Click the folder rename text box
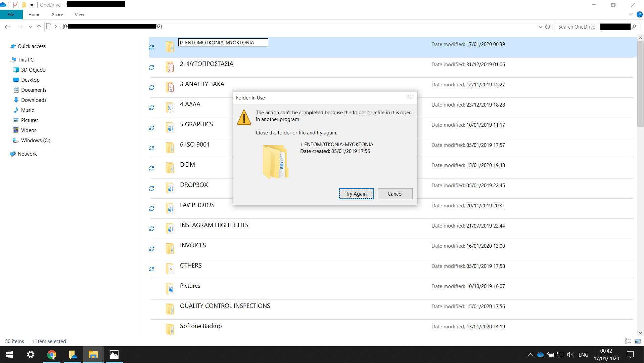The height and width of the screenshot is (363, 644). tap(223, 42)
